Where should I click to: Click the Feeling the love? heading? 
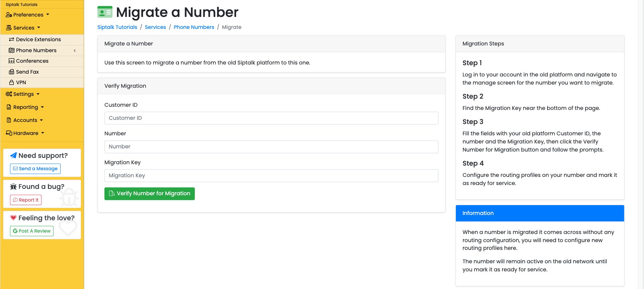click(47, 218)
